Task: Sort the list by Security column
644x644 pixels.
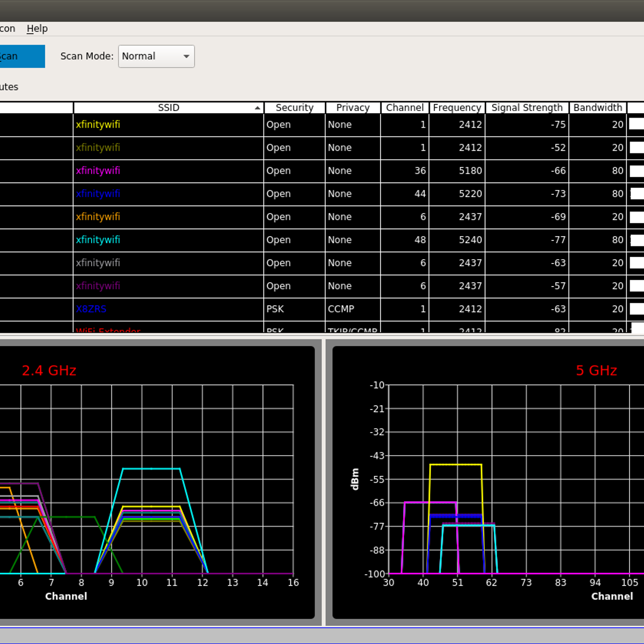Action: [294, 107]
